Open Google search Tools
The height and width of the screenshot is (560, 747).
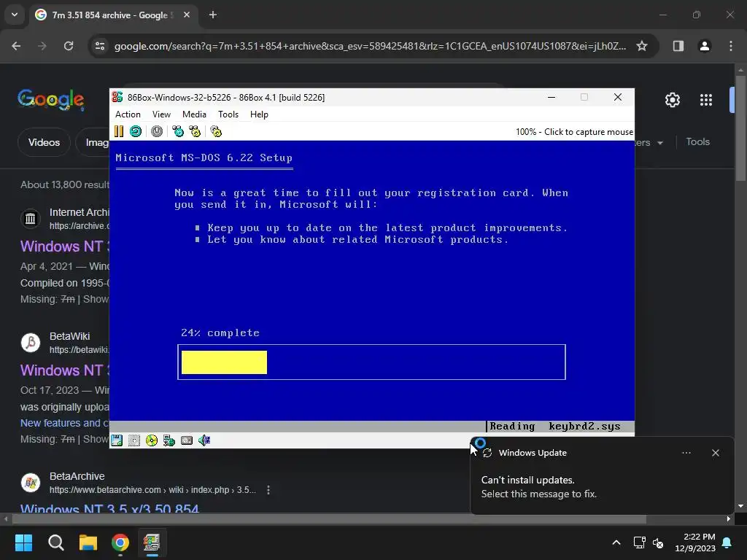[697, 142]
